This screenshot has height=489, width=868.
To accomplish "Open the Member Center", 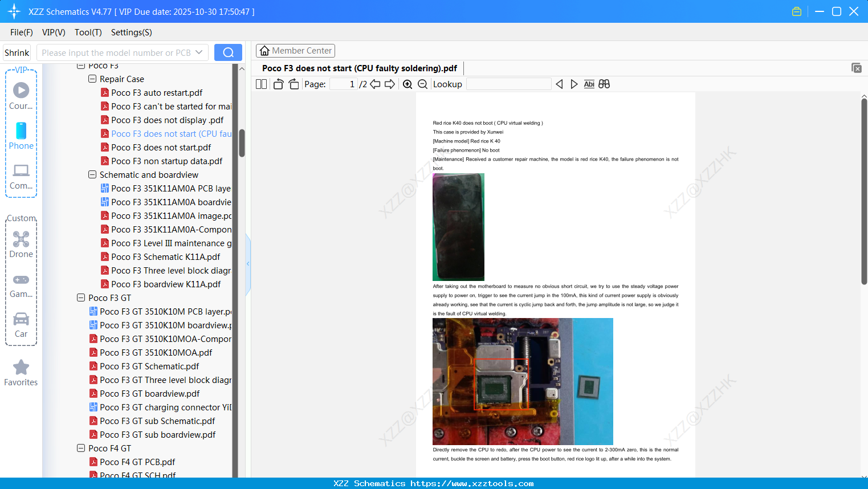I will click(295, 51).
